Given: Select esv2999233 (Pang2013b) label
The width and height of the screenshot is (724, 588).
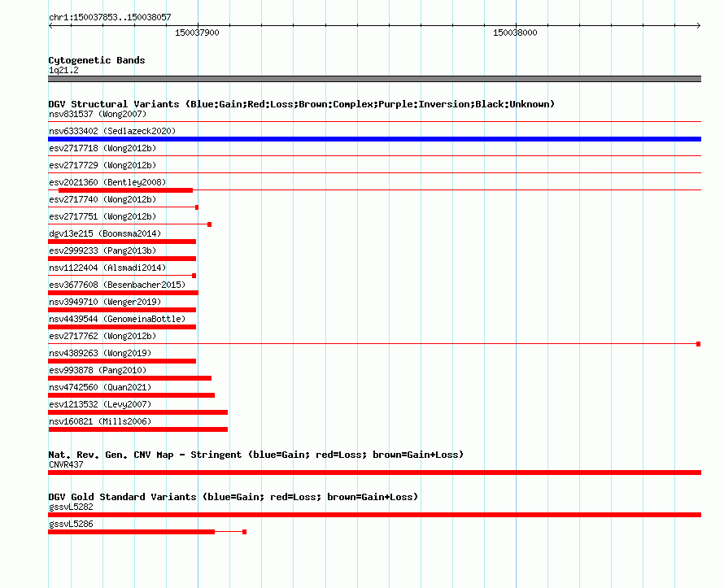Looking at the screenshot, I should click(102, 250).
